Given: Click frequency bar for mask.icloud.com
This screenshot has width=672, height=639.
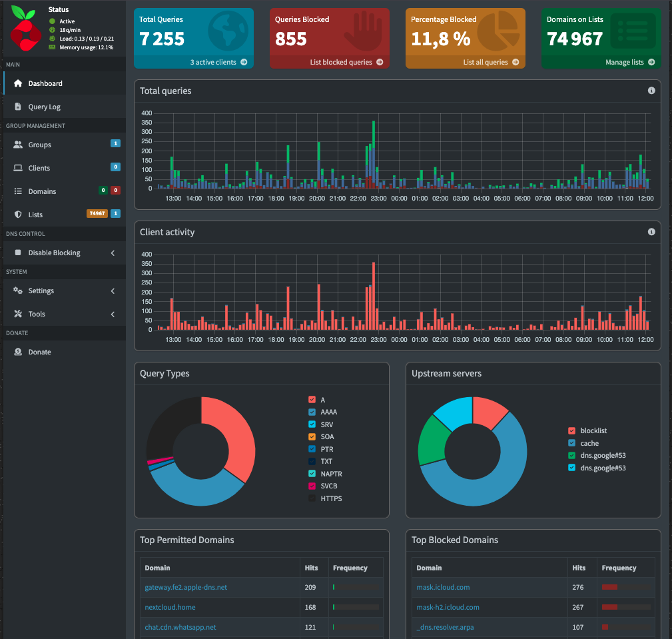Looking at the screenshot, I should 626,587.
